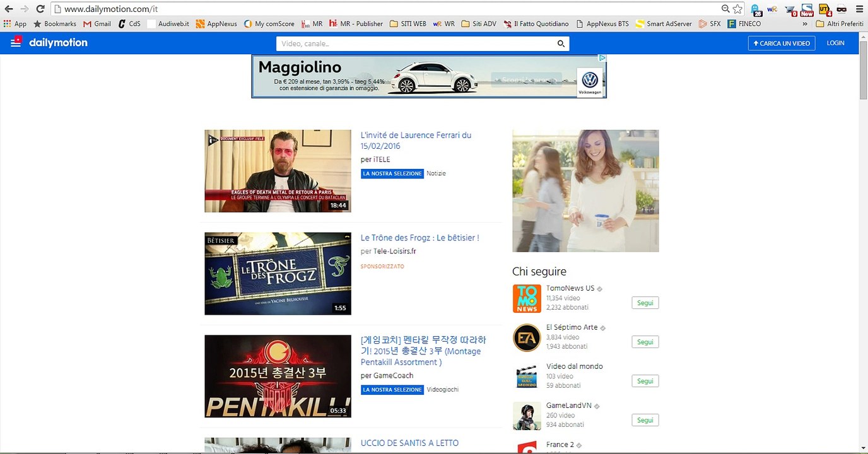
Task: Open the Gmail bookmark
Action: tap(97, 24)
